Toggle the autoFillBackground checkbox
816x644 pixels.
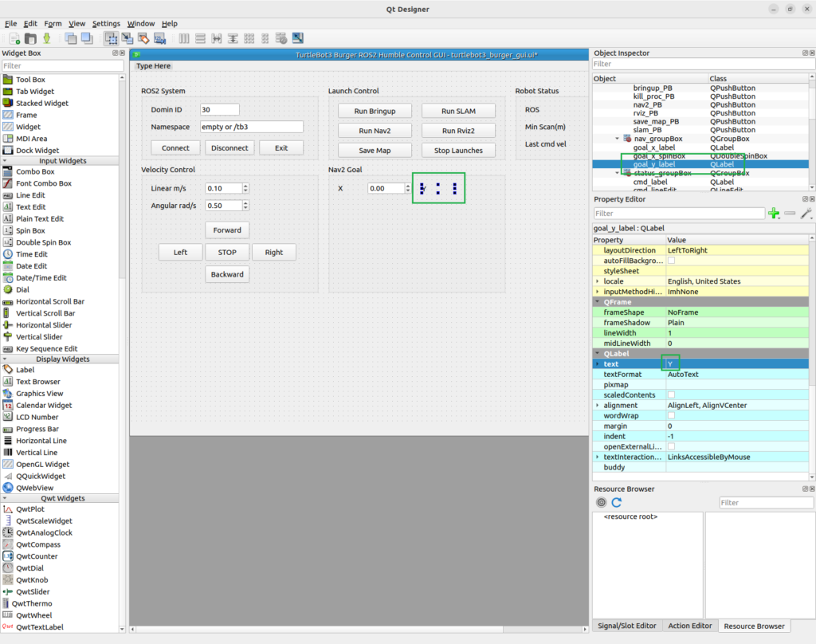[671, 261]
